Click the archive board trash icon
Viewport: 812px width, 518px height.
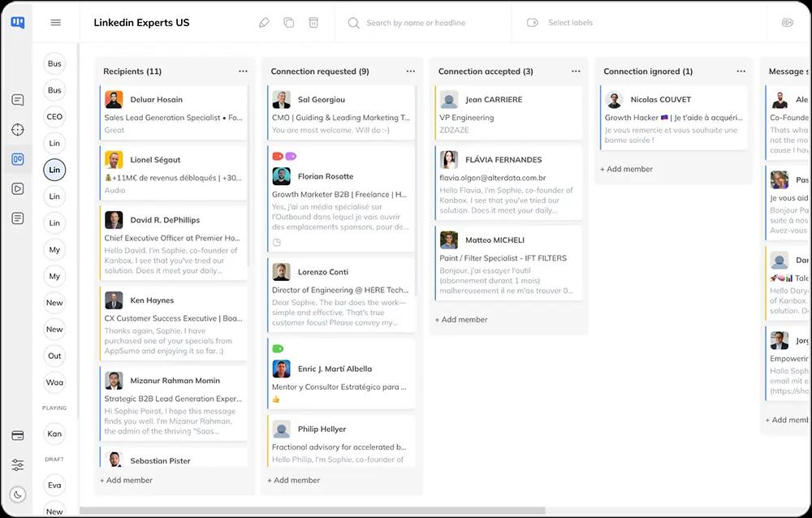313,22
